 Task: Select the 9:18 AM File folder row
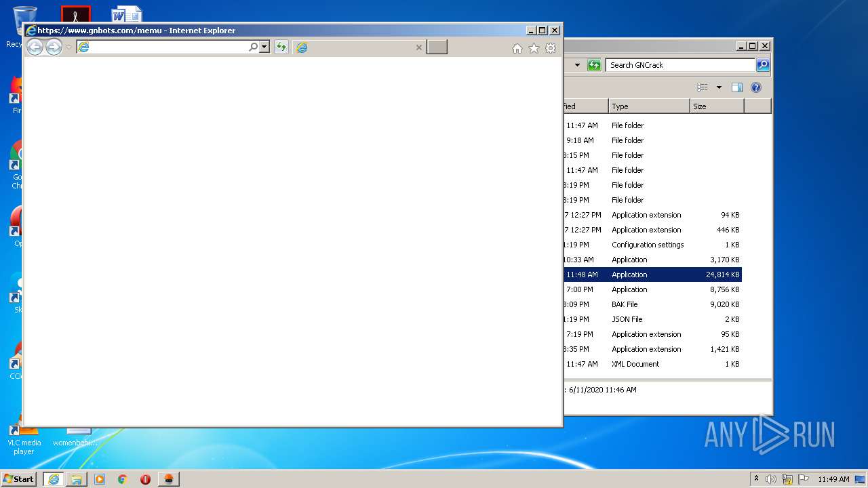[652, 140]
